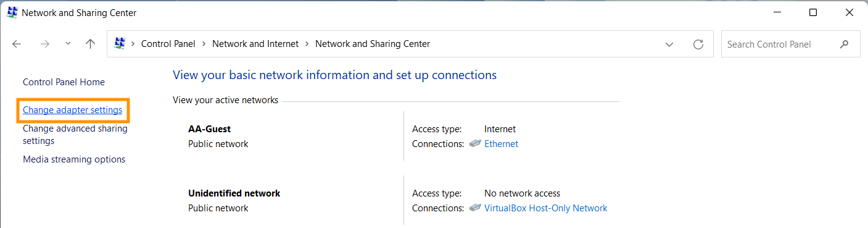Click the View your active networks heading
Viewport: 868px width, 228px height.
click(x=225, y=100)
